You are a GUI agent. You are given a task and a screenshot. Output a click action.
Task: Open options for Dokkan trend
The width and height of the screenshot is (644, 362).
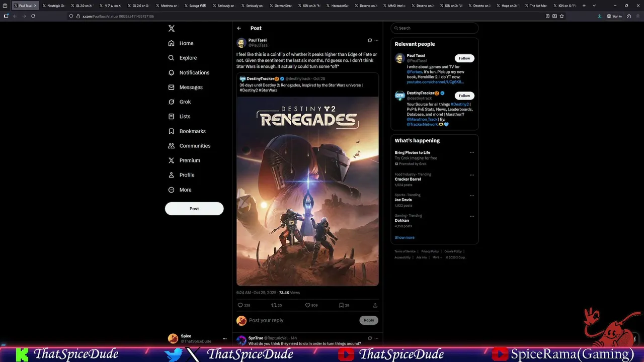coord(472,216)
